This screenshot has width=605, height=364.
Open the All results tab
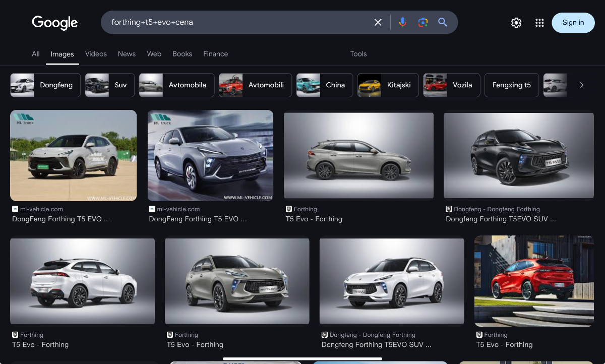click(x=36, y=54)
